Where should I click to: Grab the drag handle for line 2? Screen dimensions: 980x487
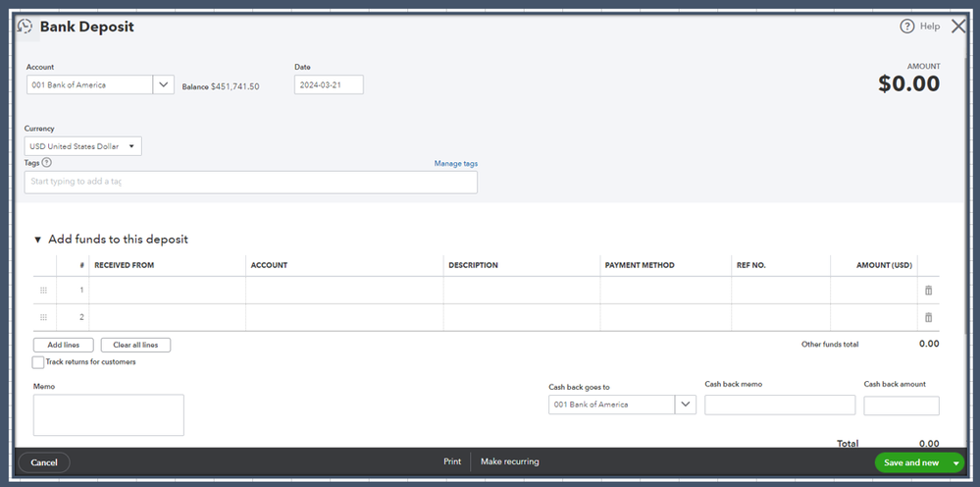click(x=44, y=317)
